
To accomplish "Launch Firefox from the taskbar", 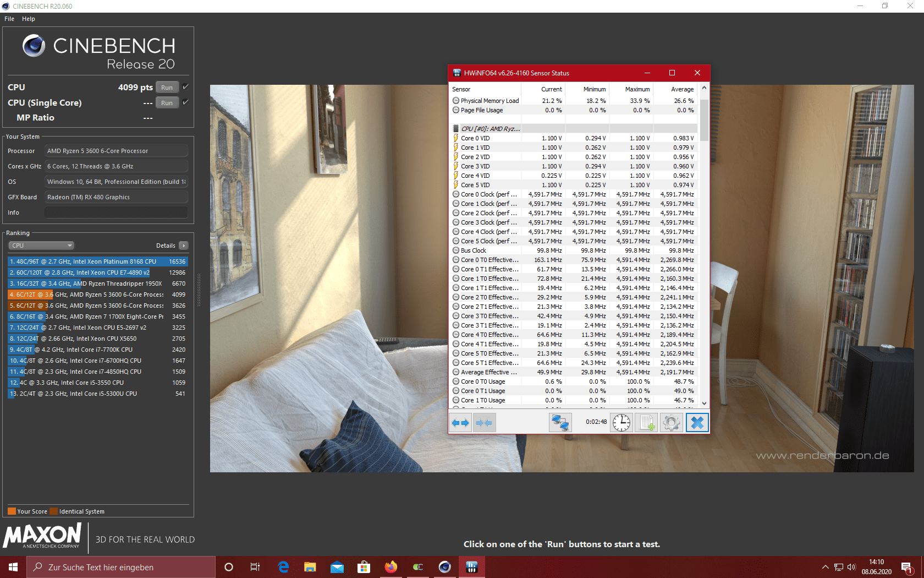I will 391,567.
